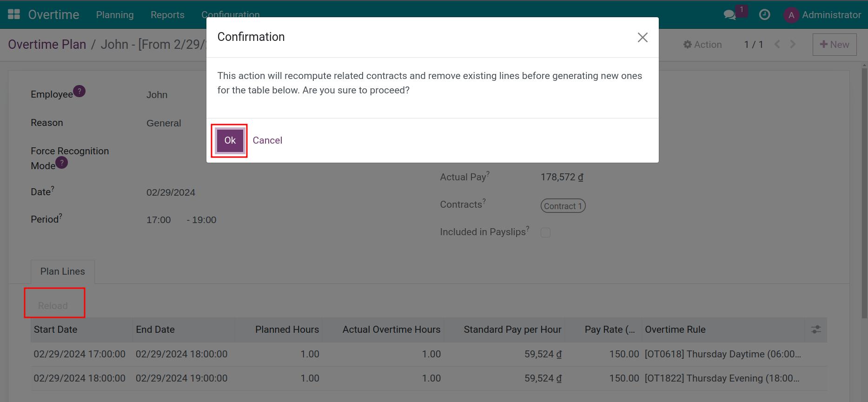Image resolution: width=868 pixels, height=402 pixels.
Task: Open the Action gear menu
Action: 702,45
